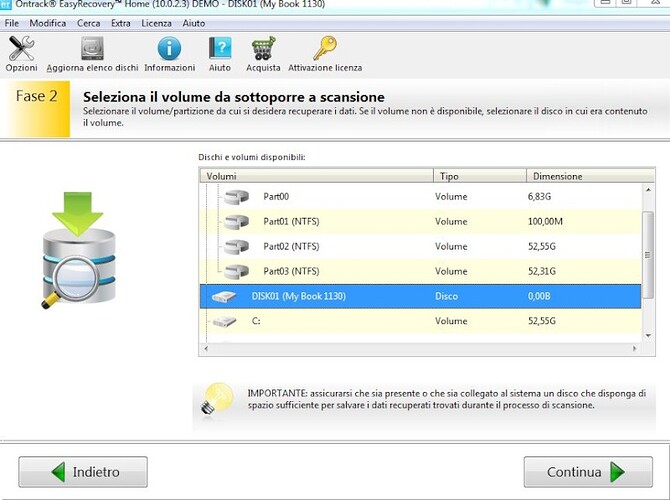Select the Part03 (NTFS) row name

291,271
